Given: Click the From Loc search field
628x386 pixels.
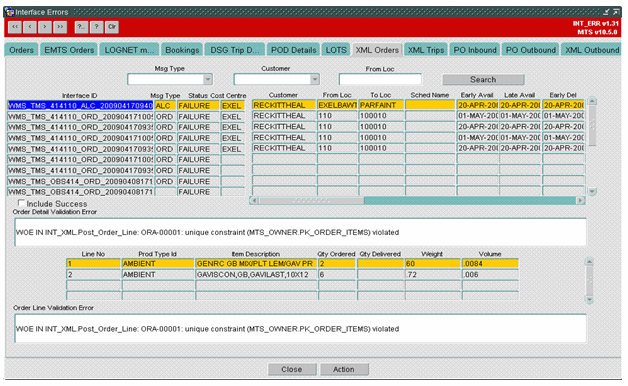Looking at the screenshot, I should click(x=380, y=79).
